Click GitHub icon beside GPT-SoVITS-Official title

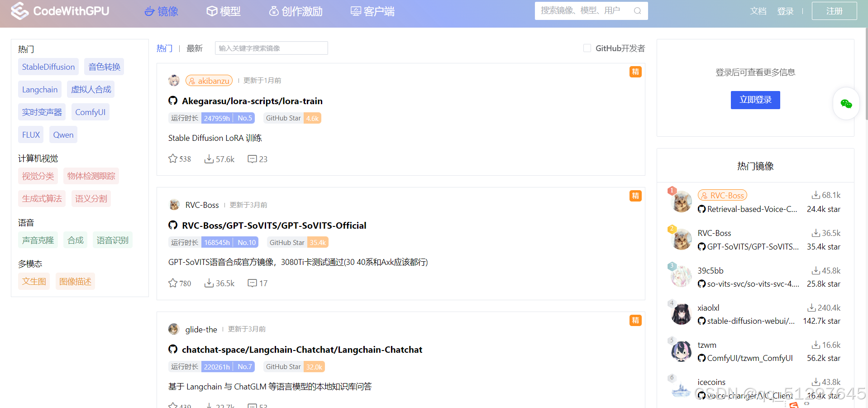point(173,225)
